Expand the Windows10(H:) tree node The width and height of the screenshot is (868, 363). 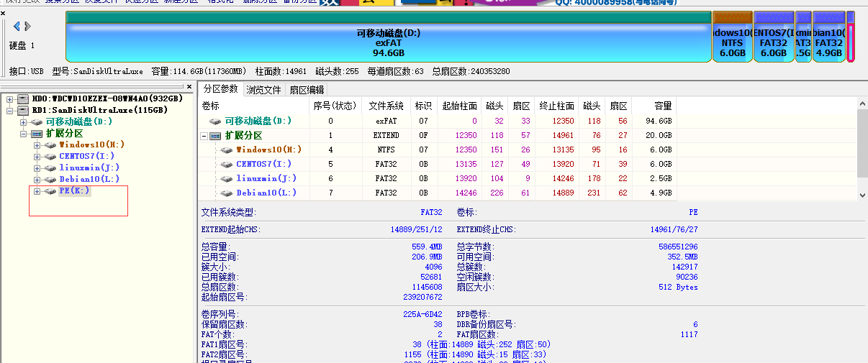[37, 145]
